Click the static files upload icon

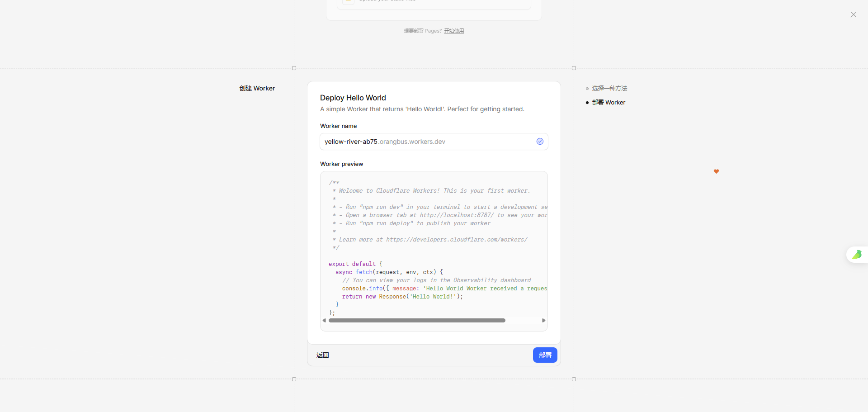coord(348,1)
